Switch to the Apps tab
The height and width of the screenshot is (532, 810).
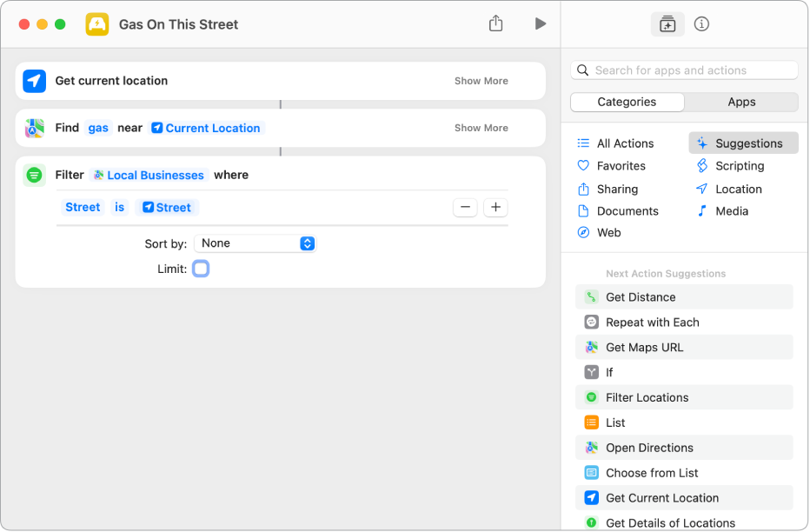741,102
